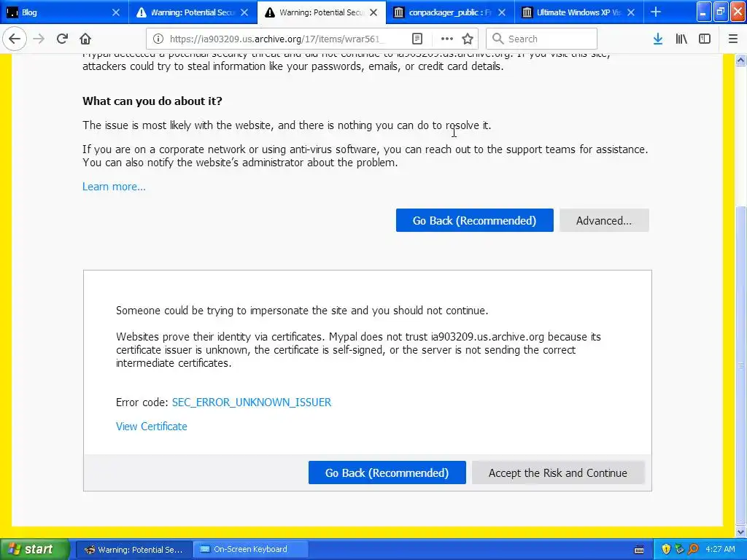The width and height of the screenshot is (747, 560).
Task: Open the page actions three-dots menu
Action: [x=447, y=39]
